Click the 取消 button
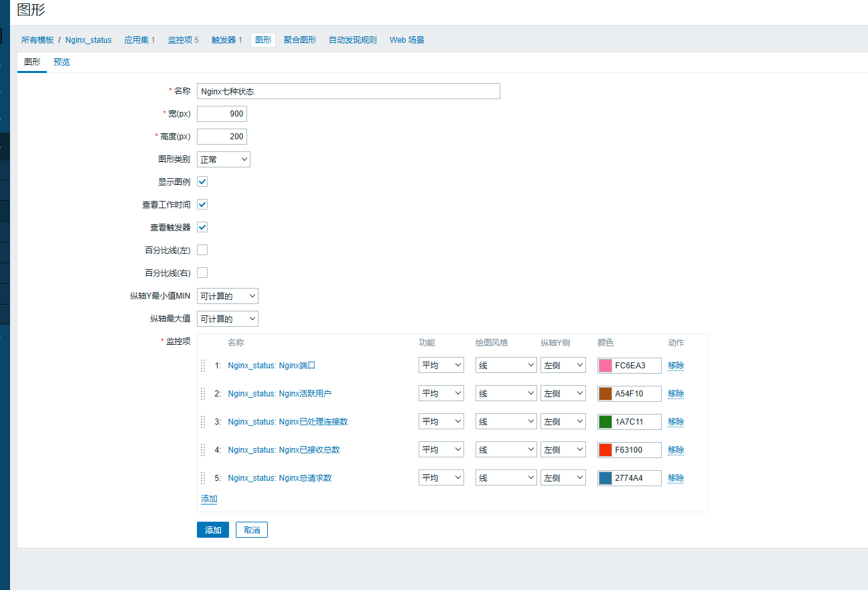The height and width of the screenshot is (590, 868). (x=252, y=530)
